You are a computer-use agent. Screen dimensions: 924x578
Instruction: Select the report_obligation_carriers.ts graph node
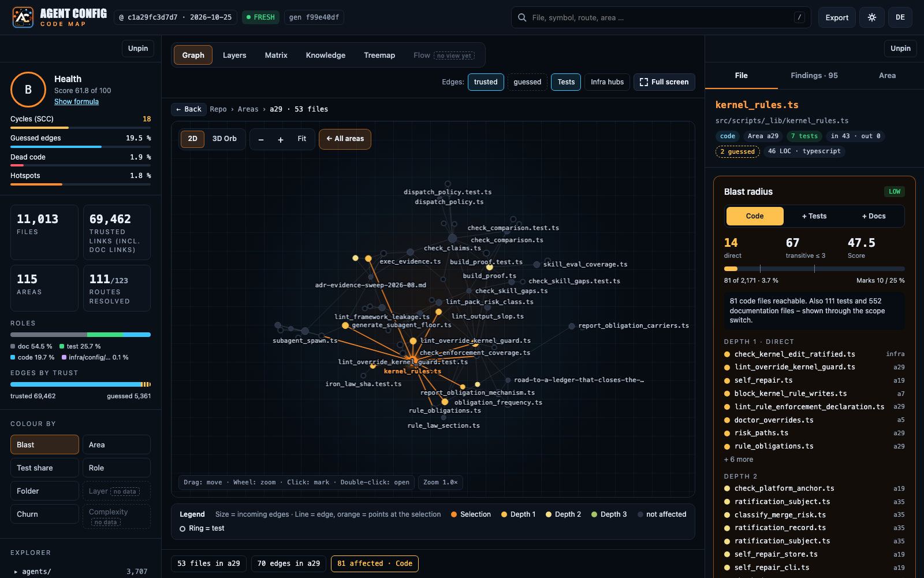(572, 326)
